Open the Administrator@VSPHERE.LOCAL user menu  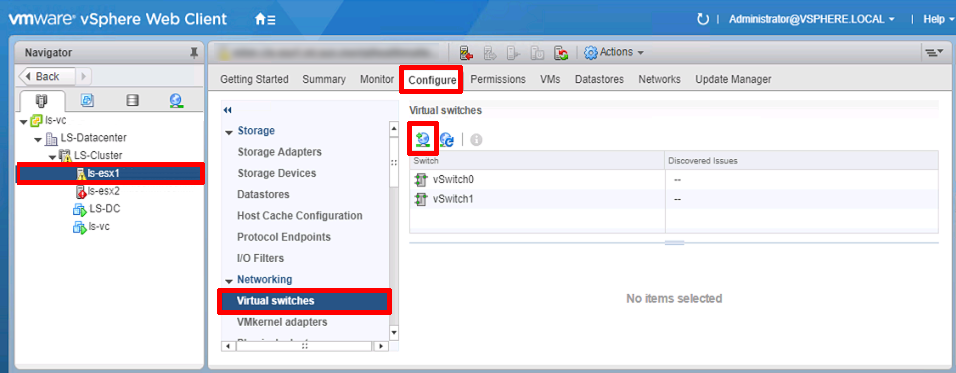click(812, 20)
